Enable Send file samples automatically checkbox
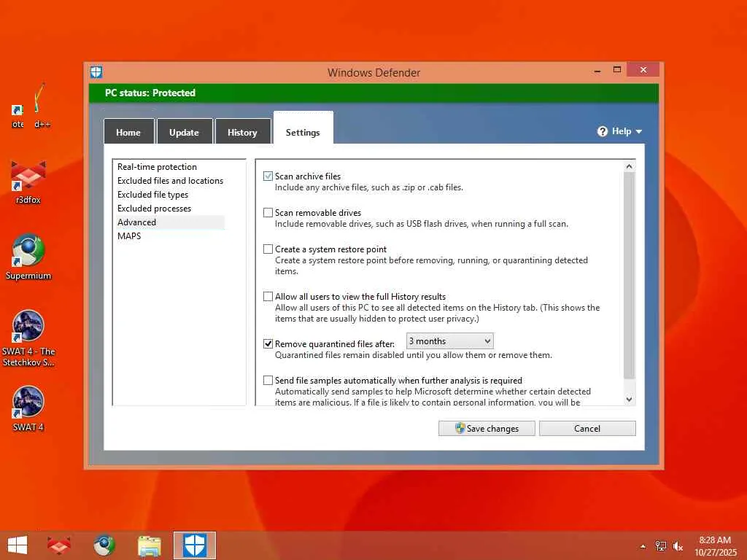The image size is (747, 560). click(268, 381)
